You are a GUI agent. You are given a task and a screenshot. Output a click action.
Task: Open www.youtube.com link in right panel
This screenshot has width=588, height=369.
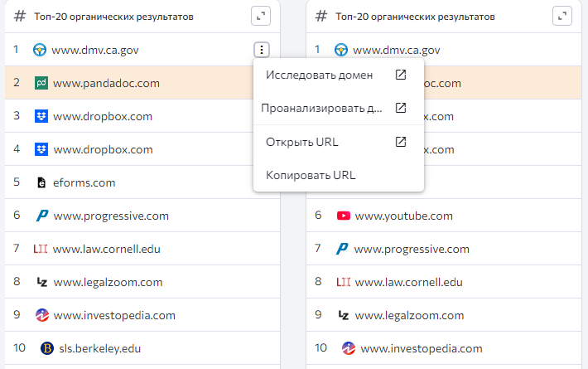404,216
